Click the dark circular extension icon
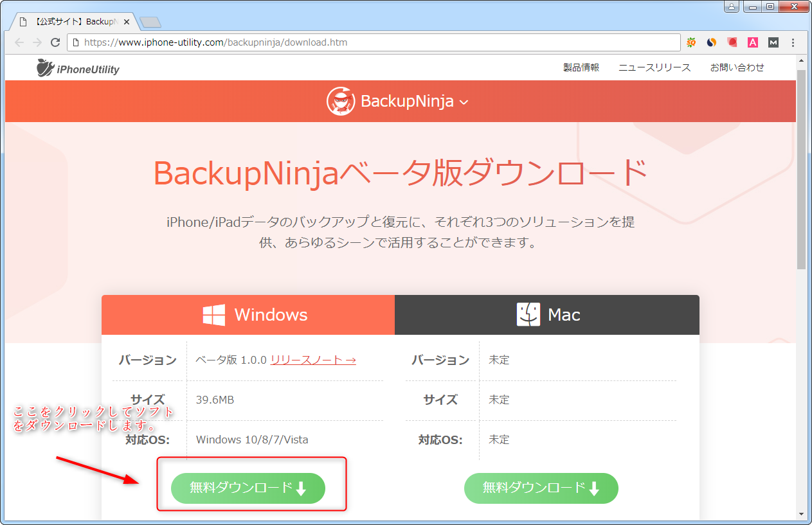The height and width of the screenshot is (525, 812). [x=712, y=42]
